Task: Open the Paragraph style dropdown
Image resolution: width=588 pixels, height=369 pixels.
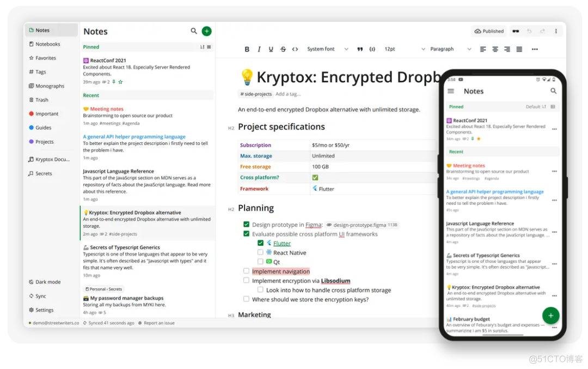Action: [x=450, y=49]
